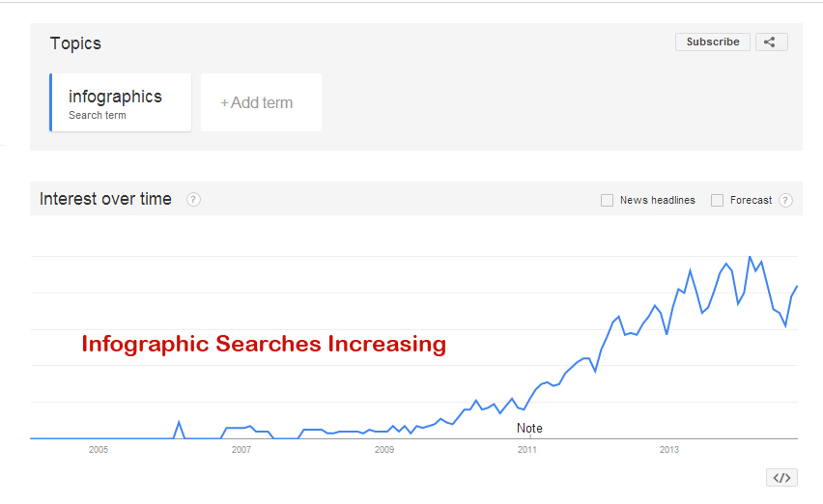The height and width of the screenshot is (504, 823).
Task: Click the Topics heading
Action: [x=75, y=43]
